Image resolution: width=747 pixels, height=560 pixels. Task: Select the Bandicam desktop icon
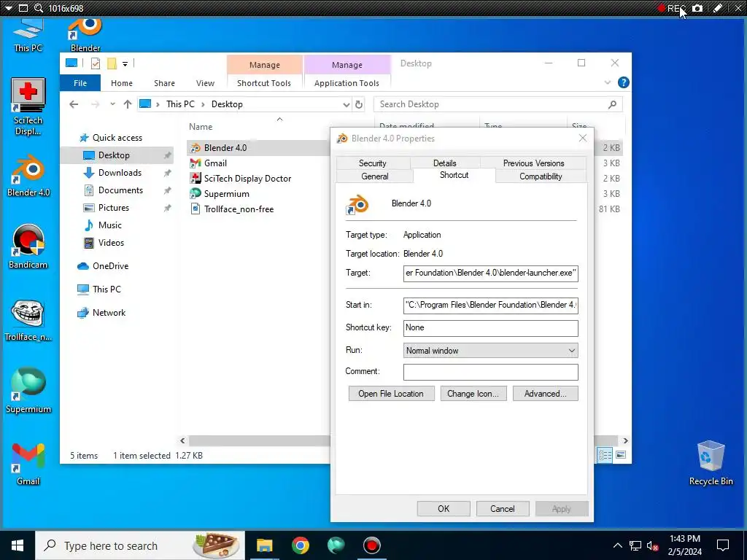[x=28, y=246]
